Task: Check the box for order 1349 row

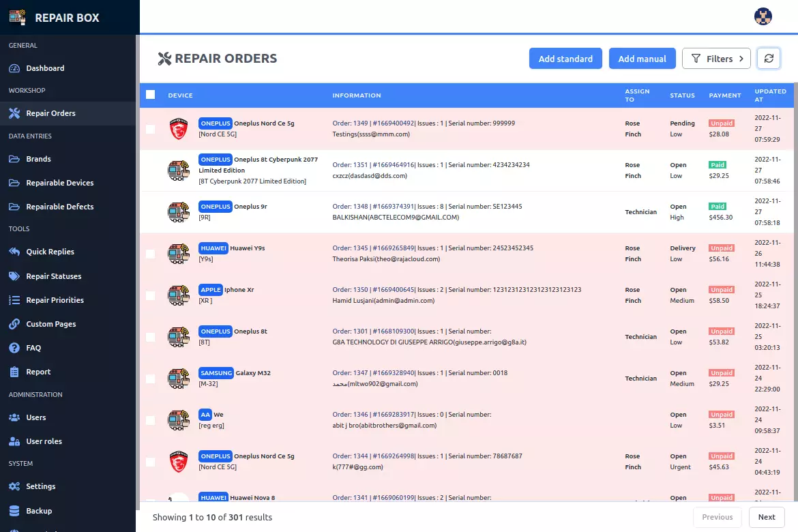Action: point(151,129)
